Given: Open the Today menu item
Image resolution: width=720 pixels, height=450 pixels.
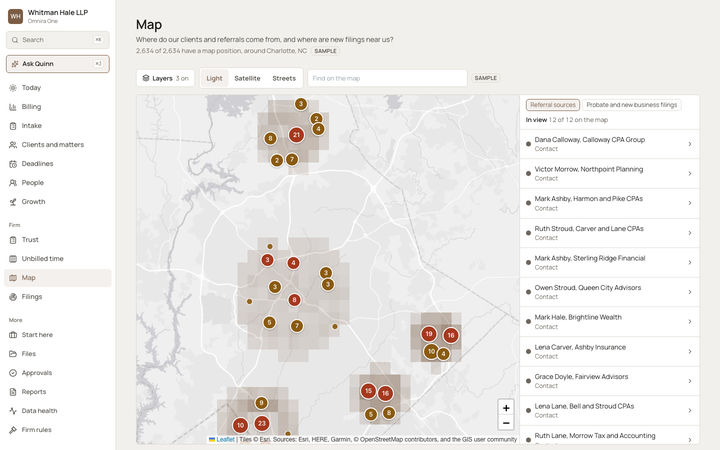Looking at the screenshot, I should click(58, 88).
